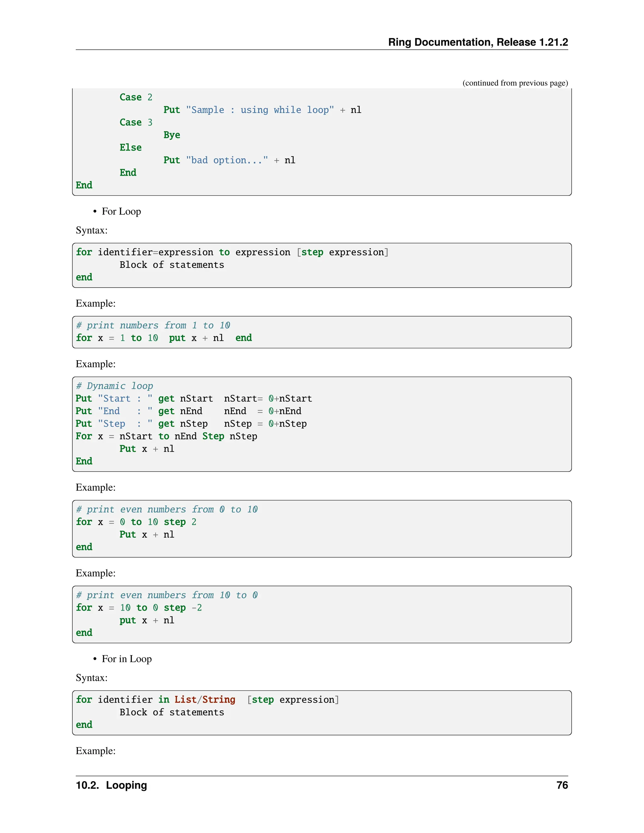Click the 'Ring Documentation, Release 1.21.2' header

coord(478,42)
